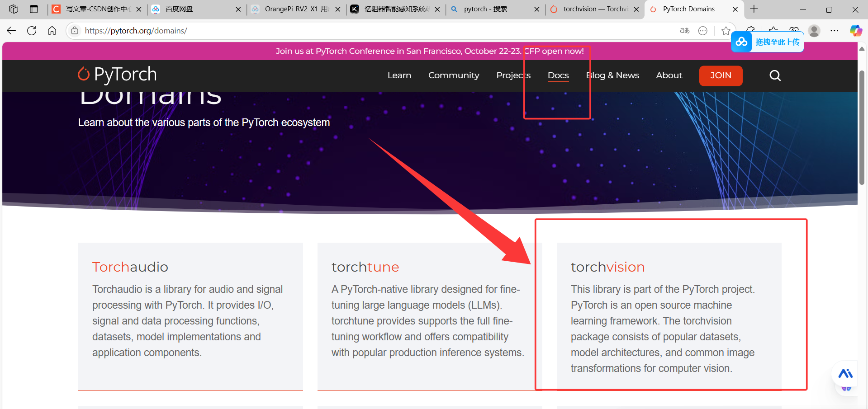Viewport: 868px width, 409px height.
Task: Click the torchvision description paragraph
Action: pos(663,329)
